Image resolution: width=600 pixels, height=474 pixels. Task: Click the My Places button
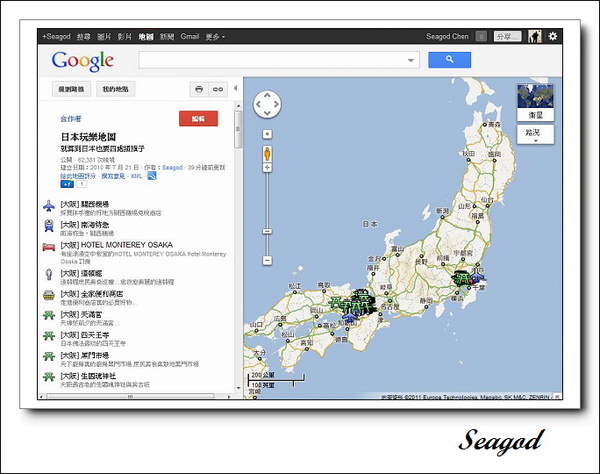pyautogui.click(x=115, y=89)
